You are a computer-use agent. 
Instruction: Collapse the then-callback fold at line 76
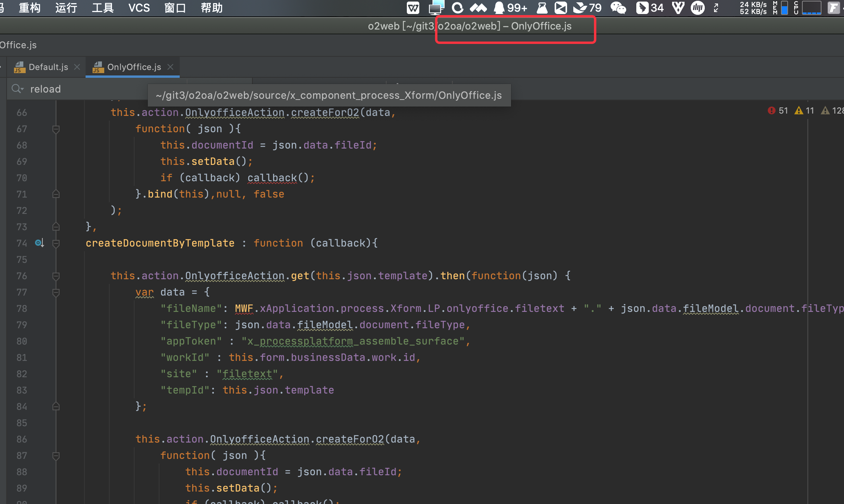[x=56, y=276]
